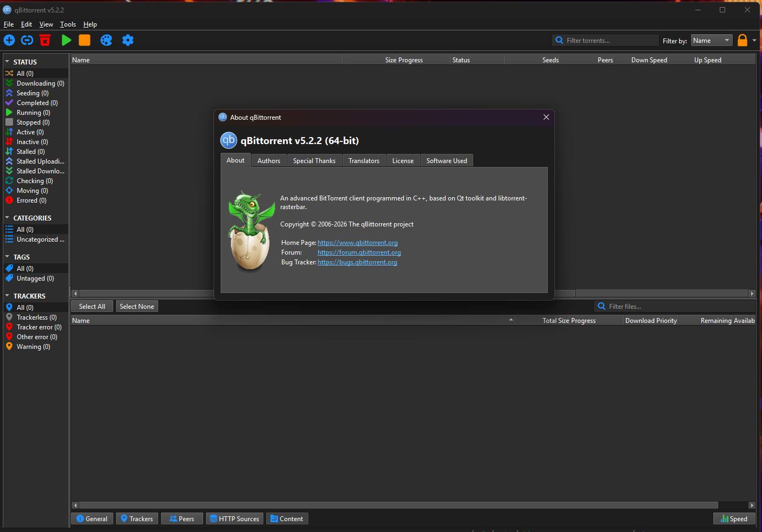
Task: Sort files by Download Priority column
Action: 651,321
